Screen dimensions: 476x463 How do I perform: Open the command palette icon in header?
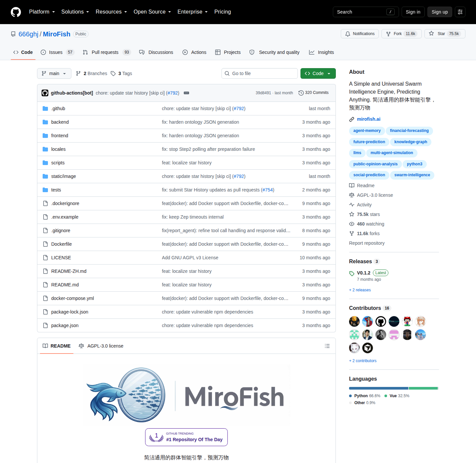460,12
